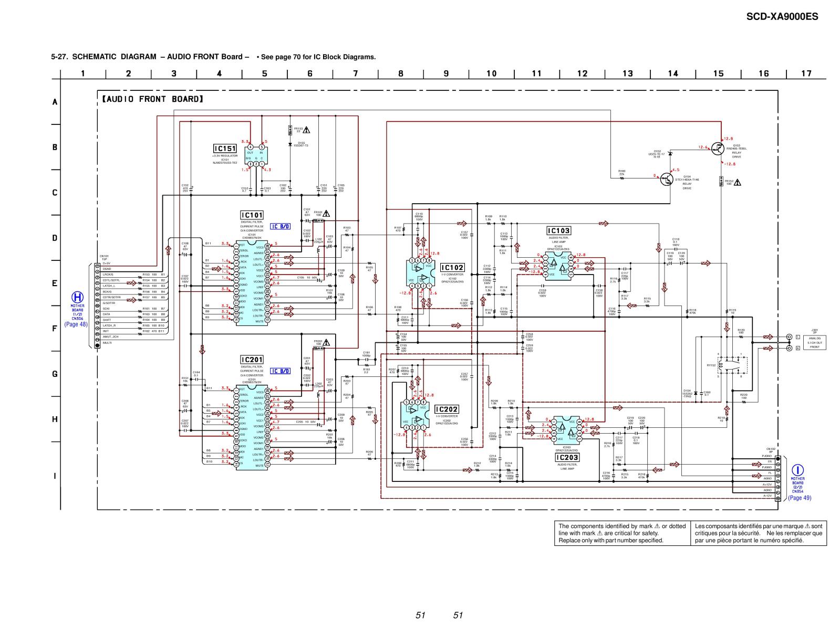This screenshot has width=840, height=631.
Task: Select the D154 diode symbol near C160
Action: click(695, 393)
